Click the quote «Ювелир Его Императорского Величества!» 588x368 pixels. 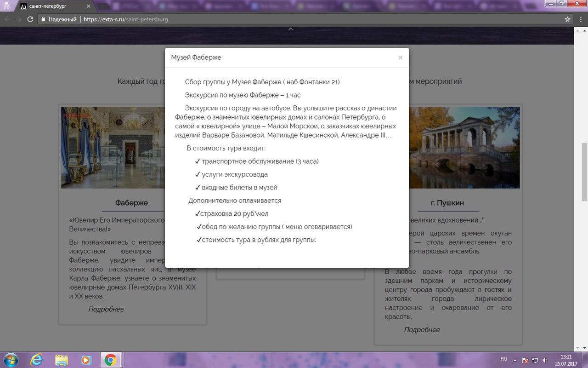[x=117, y=225]
